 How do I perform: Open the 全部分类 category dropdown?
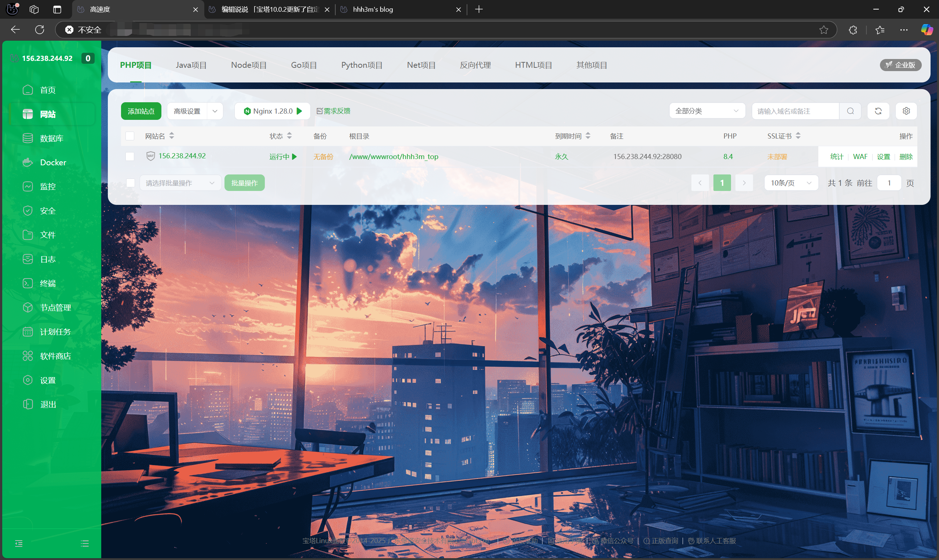click(x=707, y=111)
